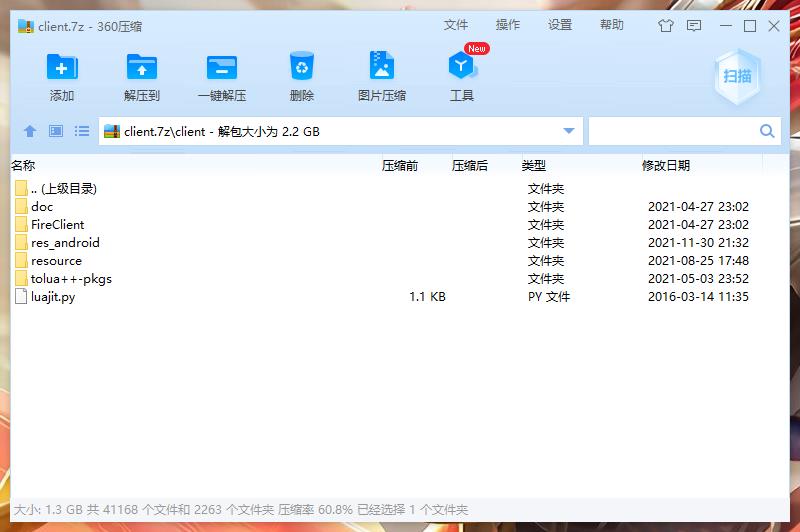800x532 pixels.
Task: Click the 添加 (Add) toolbar icon
Action: pos(62,68)
